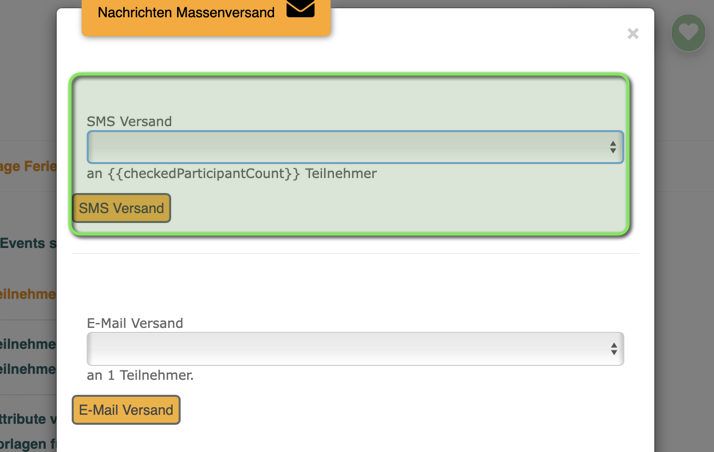The width and height of the screenshot is (714, 452).
Task: Close the Massenversand dialog with X
Action: [x=633, y=34]
